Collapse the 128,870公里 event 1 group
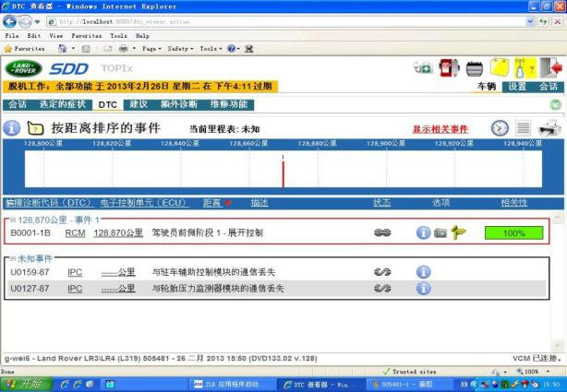This screenshot has height=392, width=567. 13,220
